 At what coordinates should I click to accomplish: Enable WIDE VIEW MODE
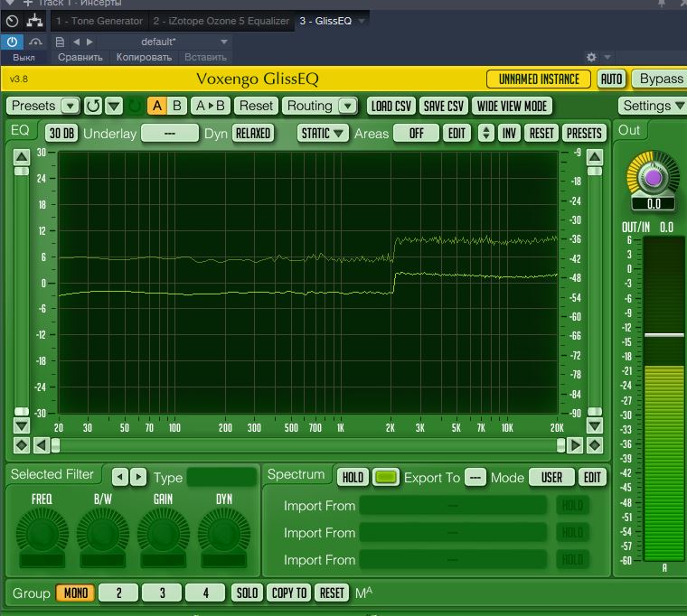[x=512, y=106]
